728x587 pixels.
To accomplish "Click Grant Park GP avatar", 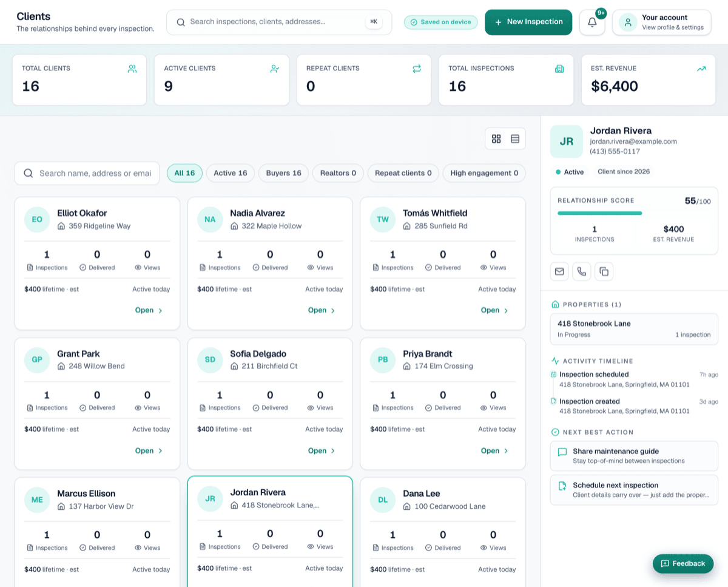I will 37,359.
